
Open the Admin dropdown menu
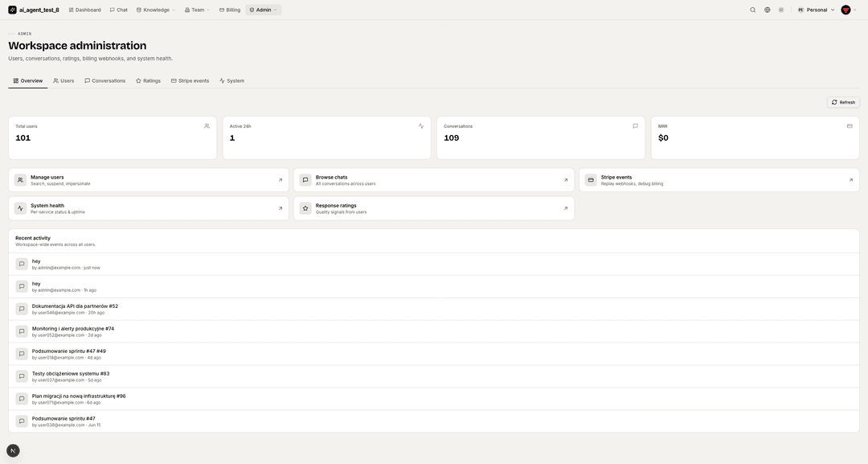pos(263,10)
